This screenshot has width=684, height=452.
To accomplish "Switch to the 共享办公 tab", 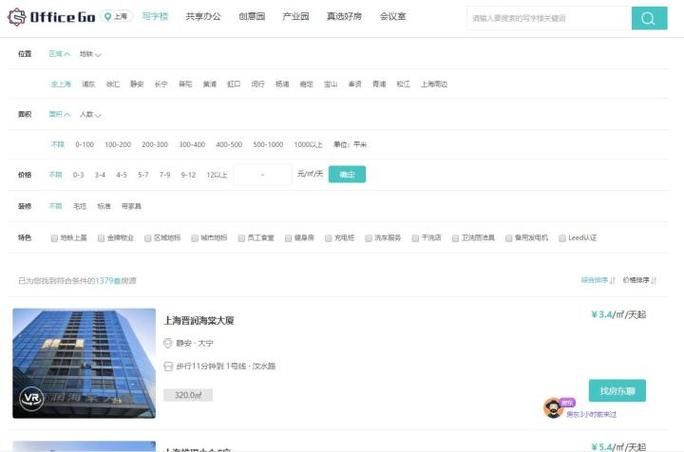I will pyautogui.click(x=203, y=17).
